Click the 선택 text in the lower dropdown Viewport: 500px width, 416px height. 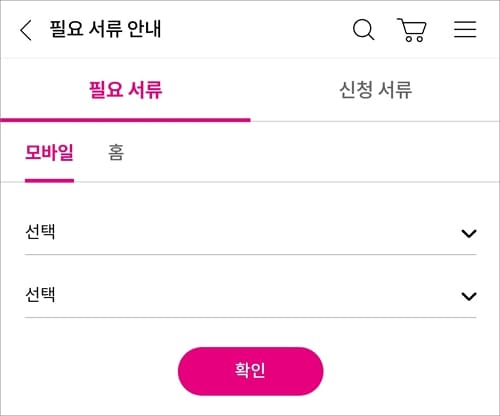click(x=40, y=294)
